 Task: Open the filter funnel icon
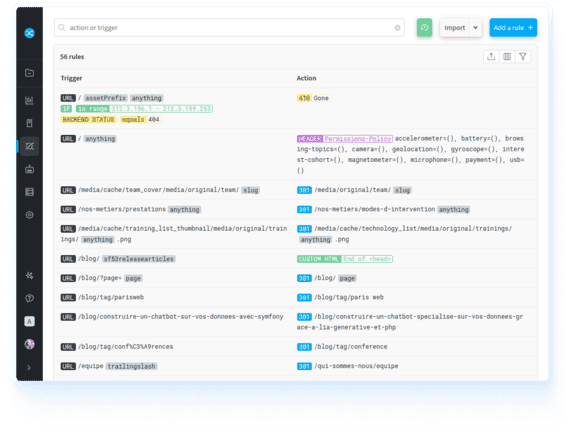coord(523,57)
